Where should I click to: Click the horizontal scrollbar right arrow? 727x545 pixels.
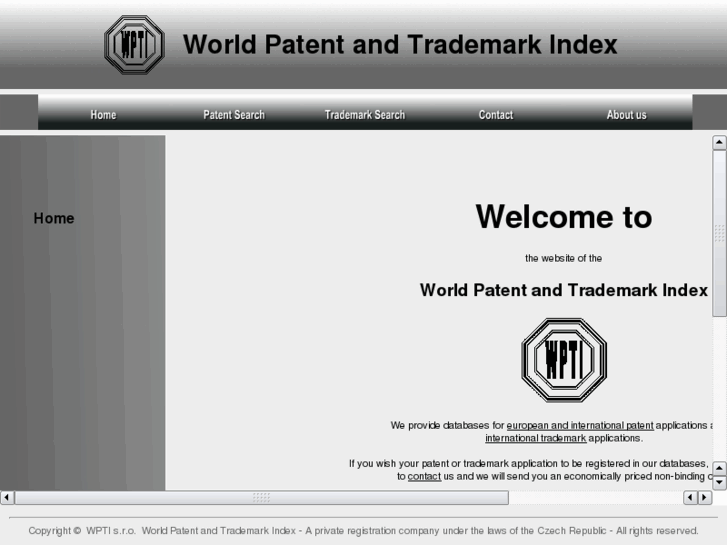pos(704,497)
